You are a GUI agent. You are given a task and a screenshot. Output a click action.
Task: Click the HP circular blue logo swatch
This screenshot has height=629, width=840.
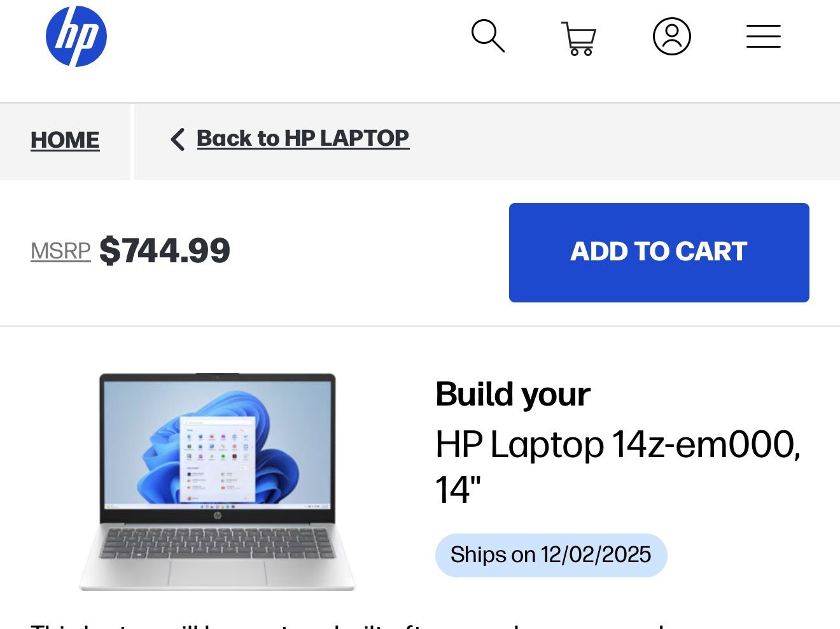(77, 36)
